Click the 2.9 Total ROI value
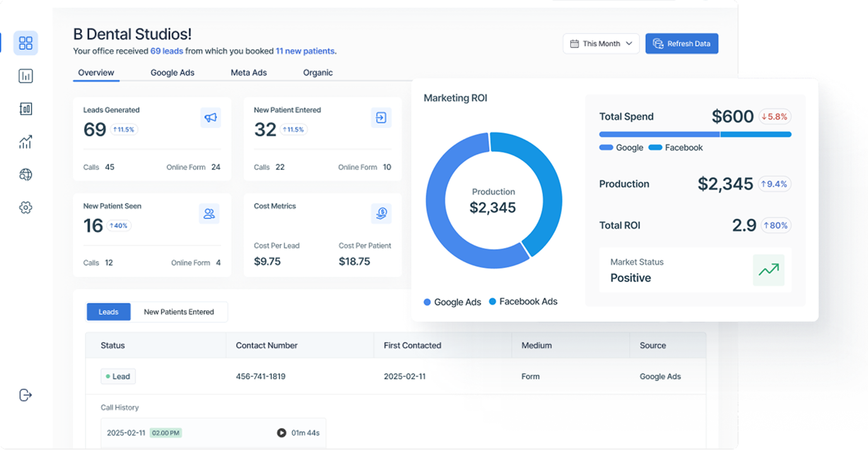 (x=744, y=225)
